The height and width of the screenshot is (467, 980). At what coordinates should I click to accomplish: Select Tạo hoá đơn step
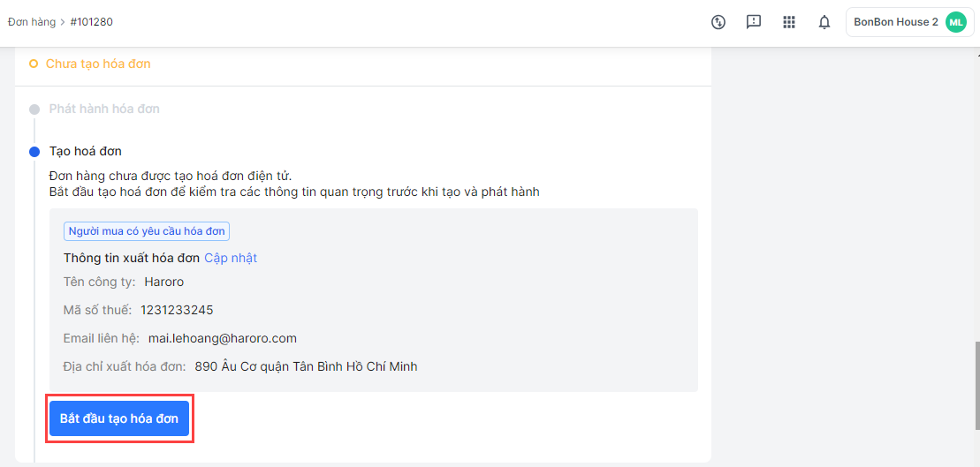point(86,151)
